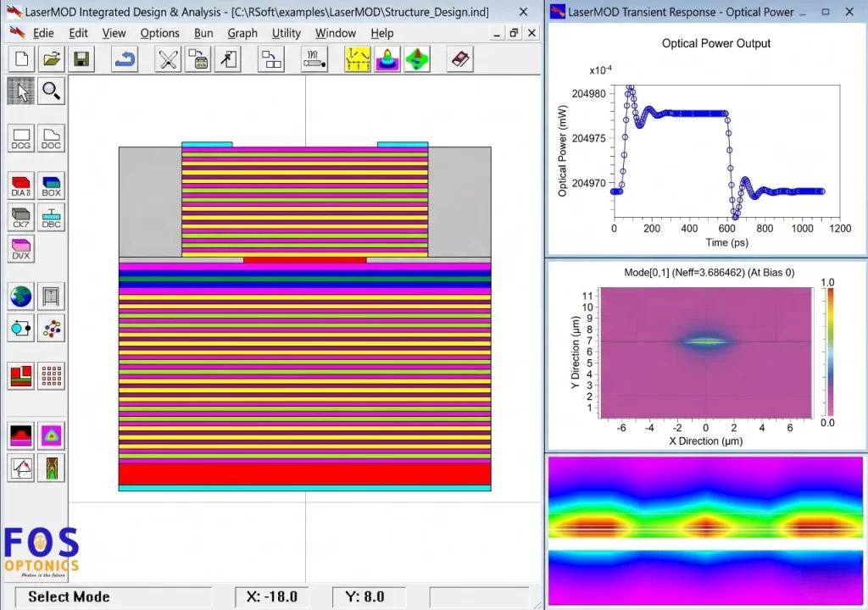
Task: Select the DOC shape tool
Action: [51, 138]
